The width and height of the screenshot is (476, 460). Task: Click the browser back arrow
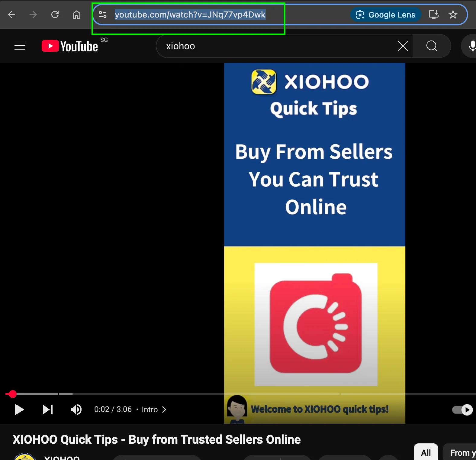(x=11, y=15)
